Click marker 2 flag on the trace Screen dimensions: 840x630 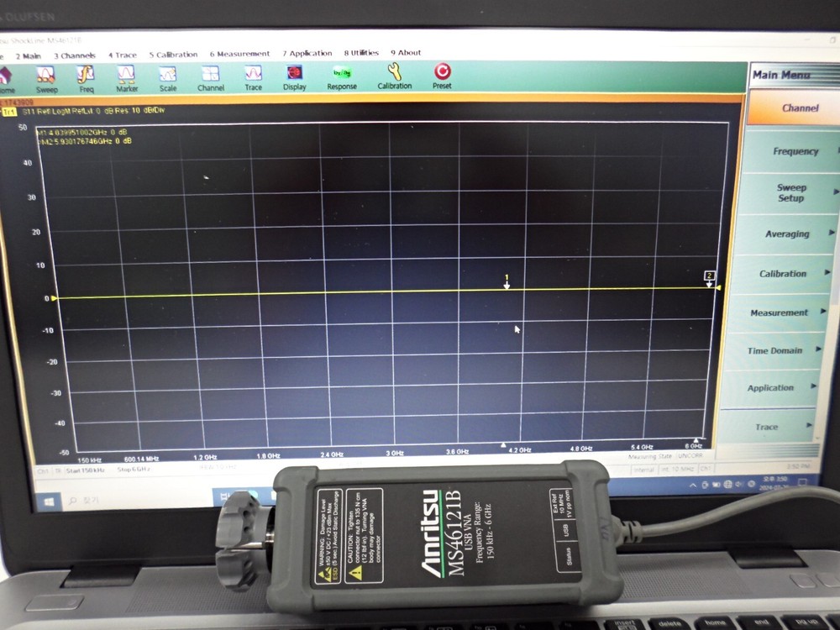tap(710, 276)
